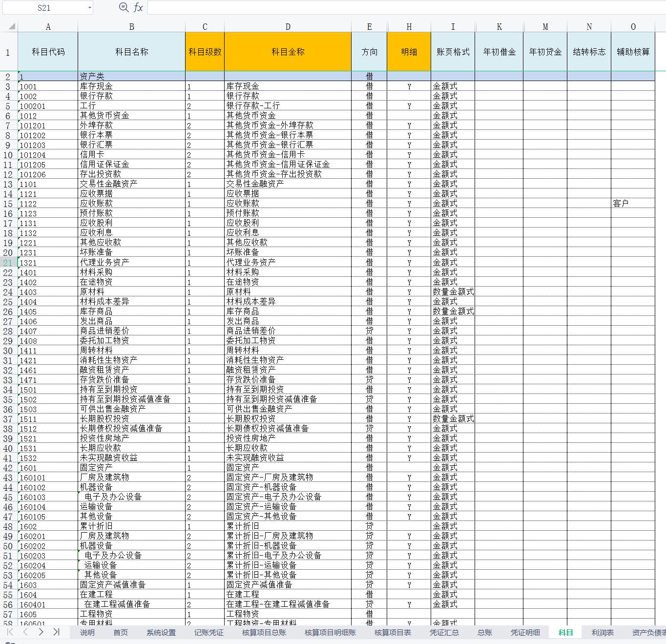Click the 未实现融资收益 name cell
Image resolution: width=666 pixels, height=644 pixels.
pyautogui.click(x=132, y=458)
